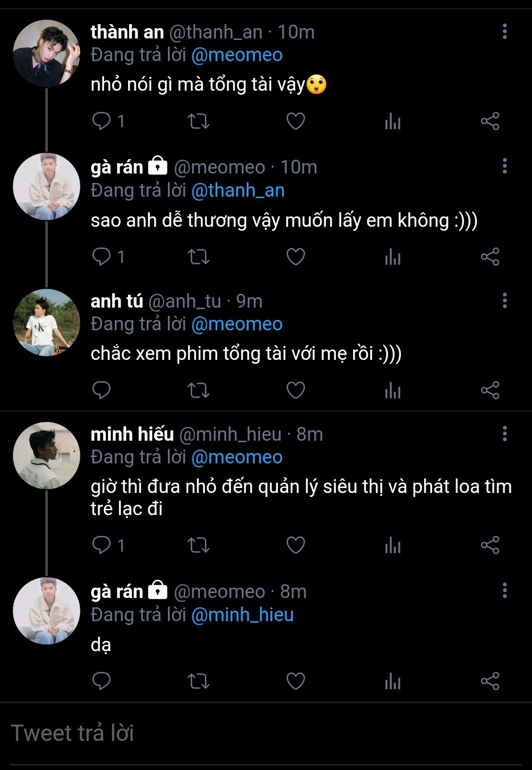532x770 pixels.
Task: Like minh hiếu's tweet about siêu thị
Action: [x=296, y=545]
